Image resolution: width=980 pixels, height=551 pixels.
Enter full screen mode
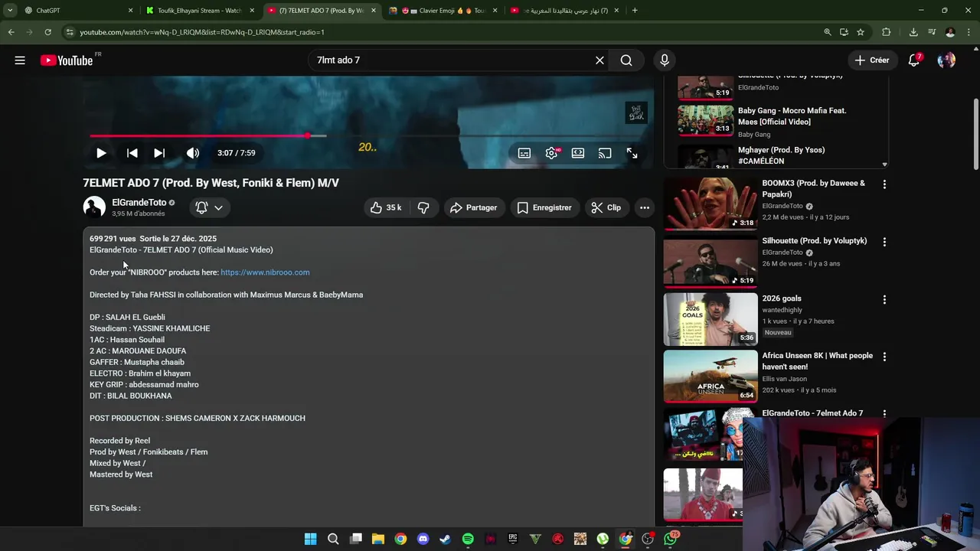[632, 153]
